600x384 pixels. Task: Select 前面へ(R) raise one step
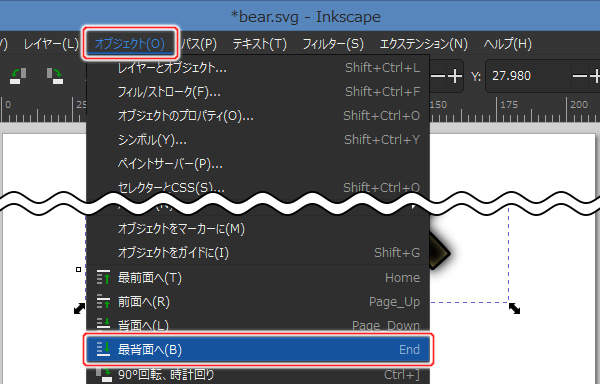pos(258,302)
